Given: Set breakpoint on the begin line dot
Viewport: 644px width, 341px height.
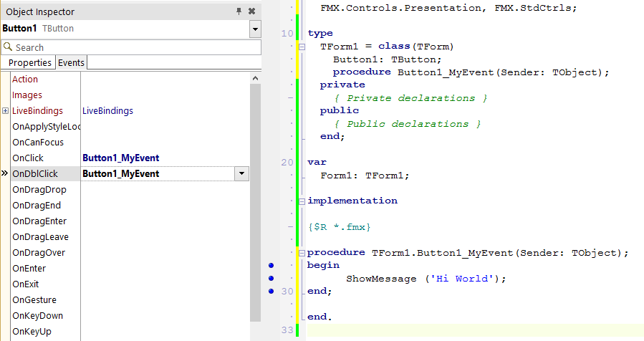Looking at the screenshot, I should click(x=271, y=265).
